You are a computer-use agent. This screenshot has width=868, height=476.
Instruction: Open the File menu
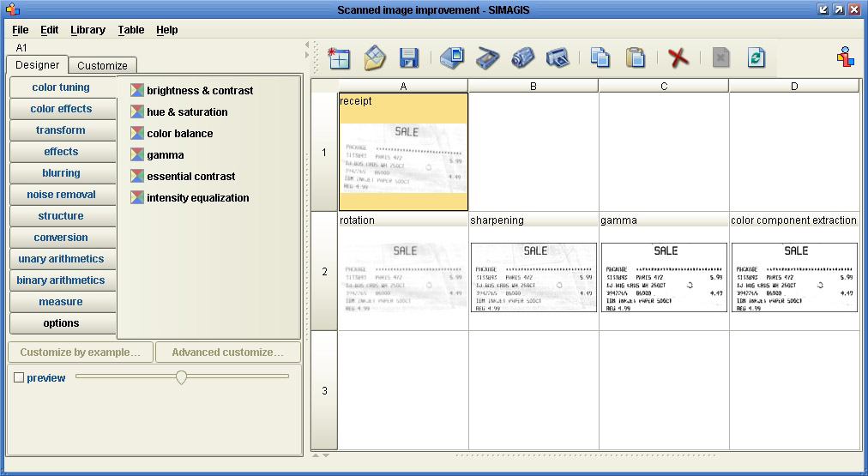pyautogui.click(x=21, y=30)
